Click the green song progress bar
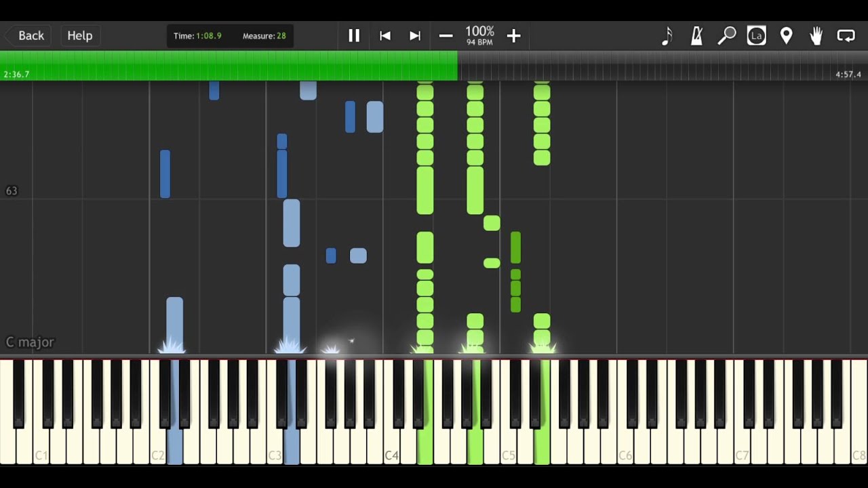 229,66
